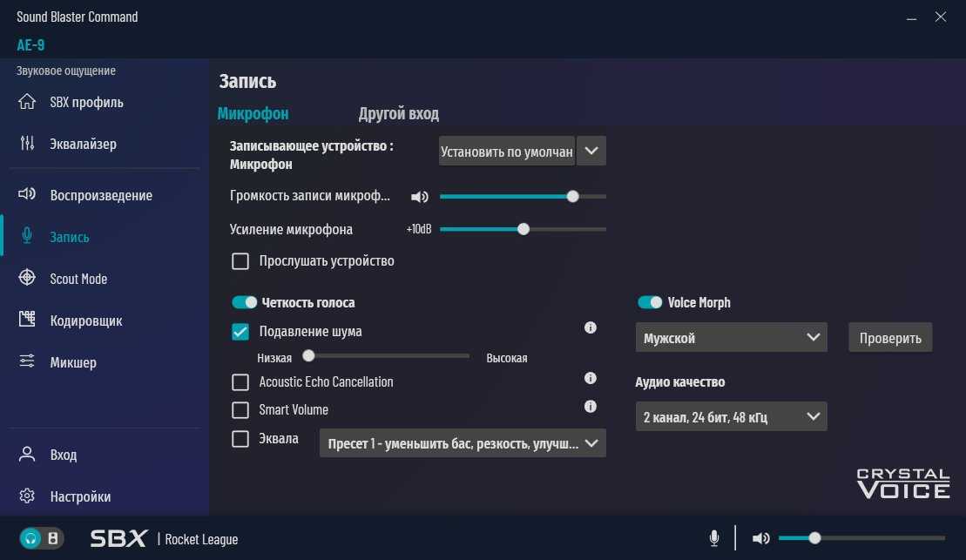The height and width of the screenshot is (560, 966).
Task: Open Микшер in the sidebar menu
Action: [72, 362]
